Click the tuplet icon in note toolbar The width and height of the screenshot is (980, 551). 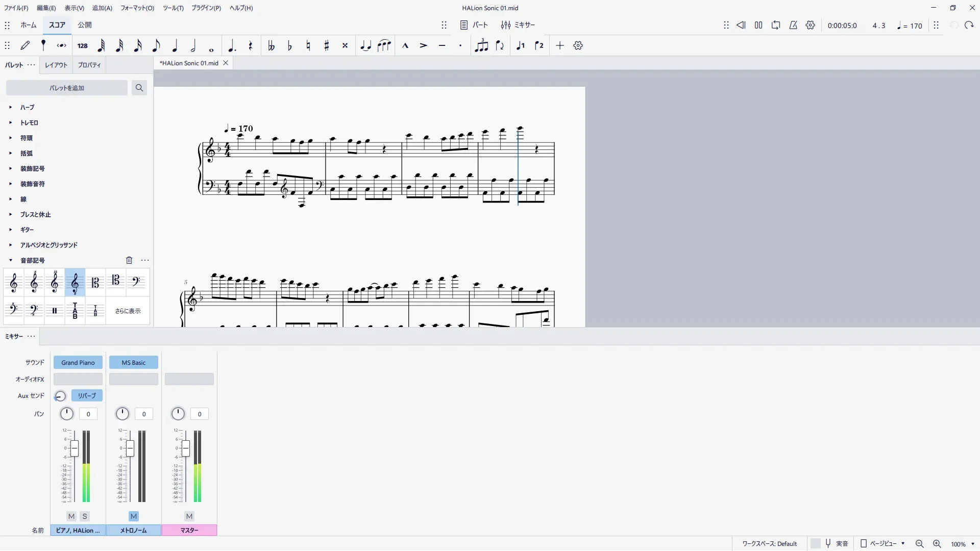(481, 46)
